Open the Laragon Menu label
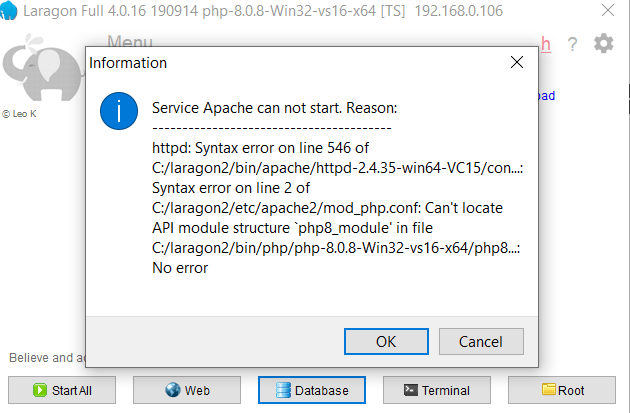Image resolution: width=630 pixels, height=413 pixels. coord(129,43)
